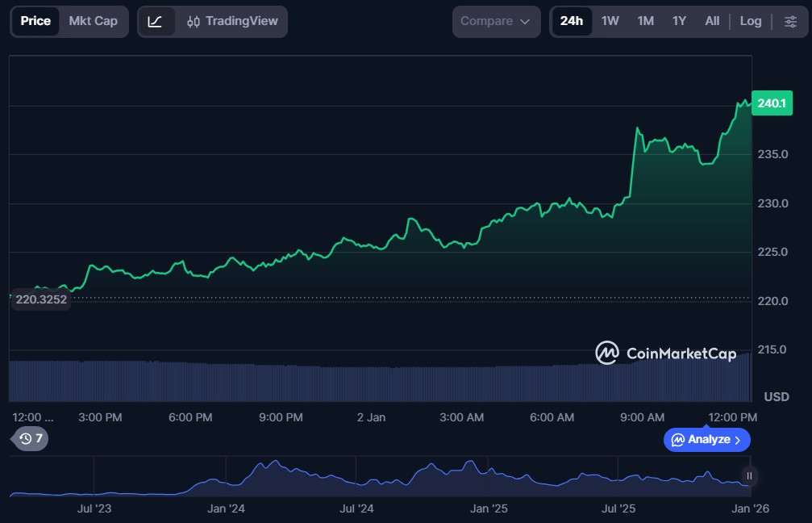This screenshot has width=812, height=523.
Task: Open the Analyze menu chevron
Action: point(737,440)
